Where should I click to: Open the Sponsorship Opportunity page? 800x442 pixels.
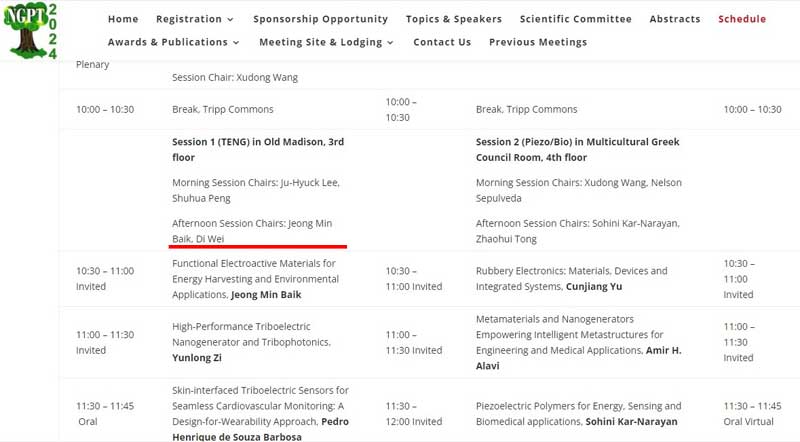320,19
